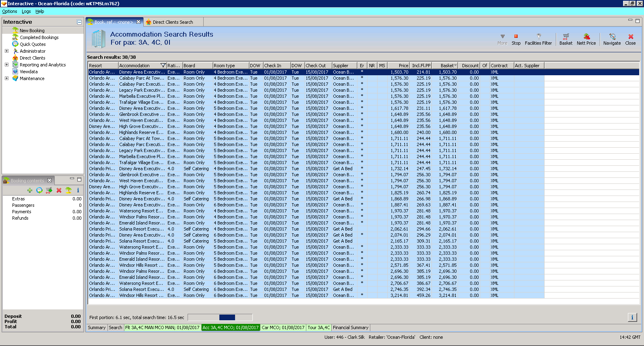Expand the Administrator tree node
The height and width of the screenshot is (346, 644).
click(6, 51)
